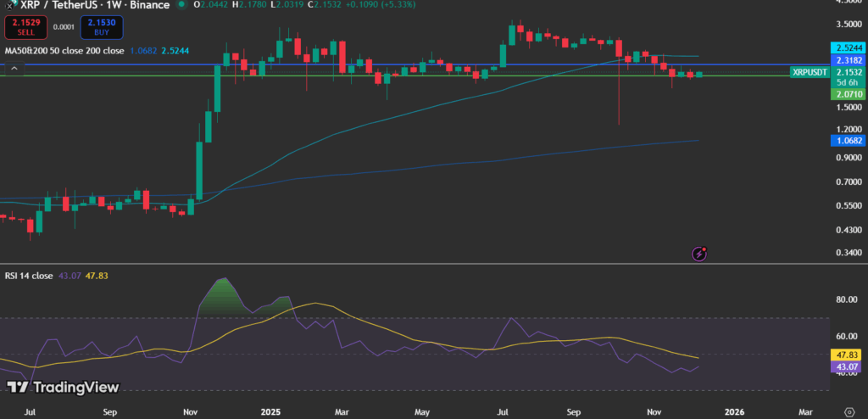Click legend value 1.0682 beside MA50&200
This screenshot has height=419, width=868.
pos(143,50)
